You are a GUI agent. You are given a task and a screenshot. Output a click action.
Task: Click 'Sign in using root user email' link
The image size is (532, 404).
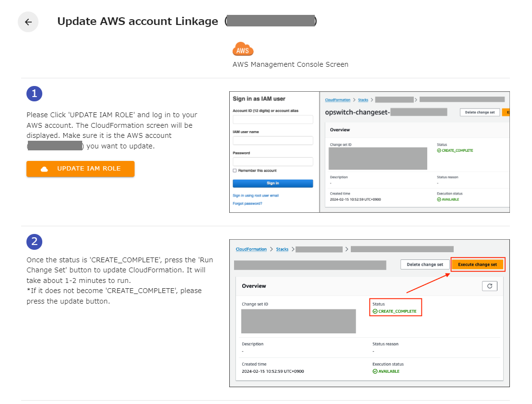coord(256,196)
